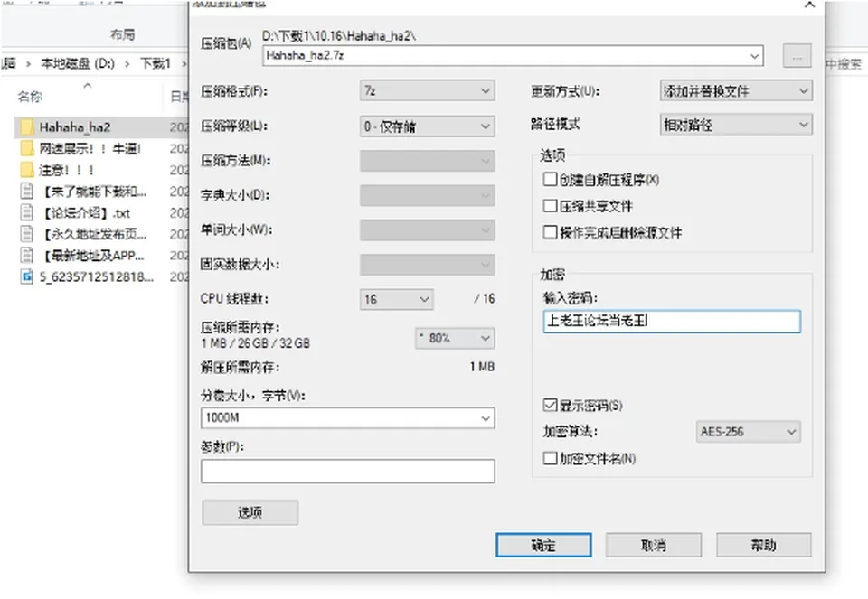The height and width of the screenshot is (599, 868).
Task: Click the 取消 button
Action: pos(653,546)
